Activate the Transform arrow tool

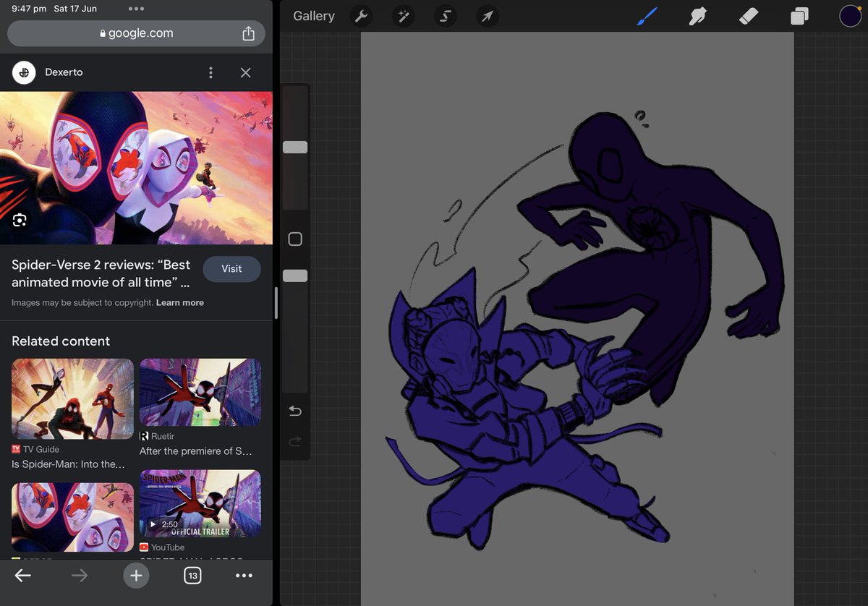(488, 16)
